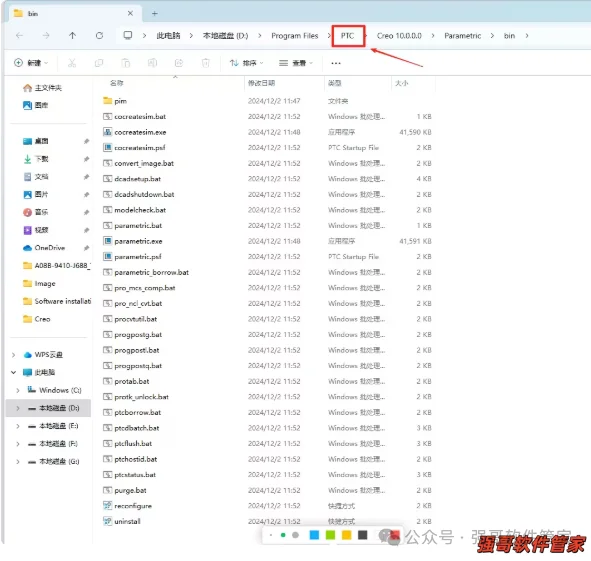Expand the chevron after bin in address bar

527,36
